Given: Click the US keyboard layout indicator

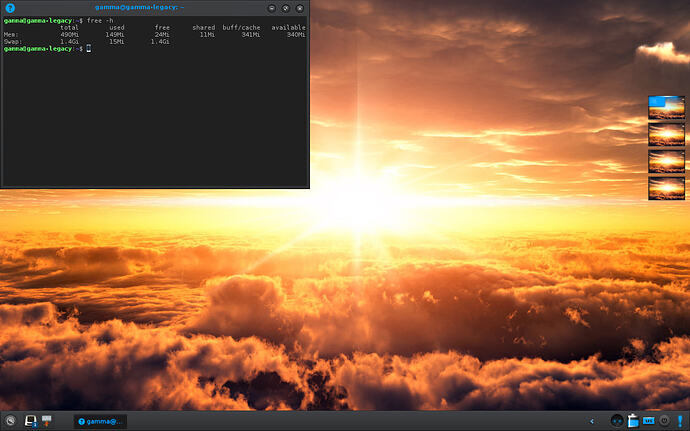Looking at the screenshot, I should (648, 421).
